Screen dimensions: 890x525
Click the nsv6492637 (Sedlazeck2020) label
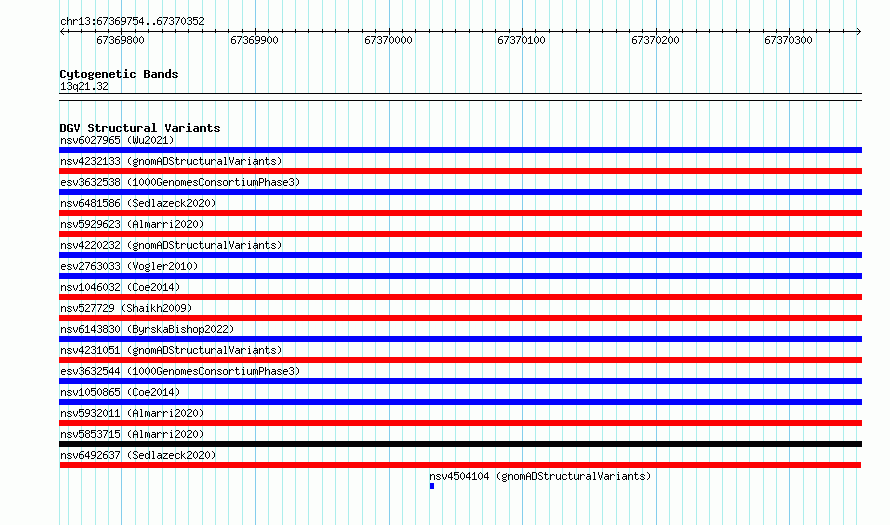tap(138, 455)
